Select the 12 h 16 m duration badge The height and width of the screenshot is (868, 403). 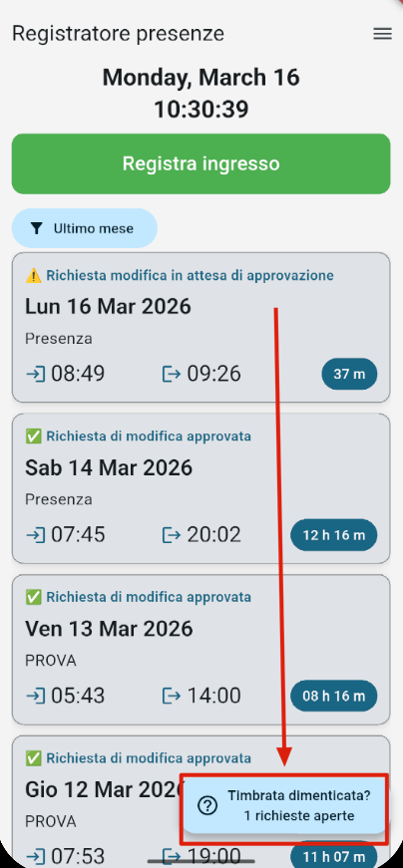pos(334,535)
